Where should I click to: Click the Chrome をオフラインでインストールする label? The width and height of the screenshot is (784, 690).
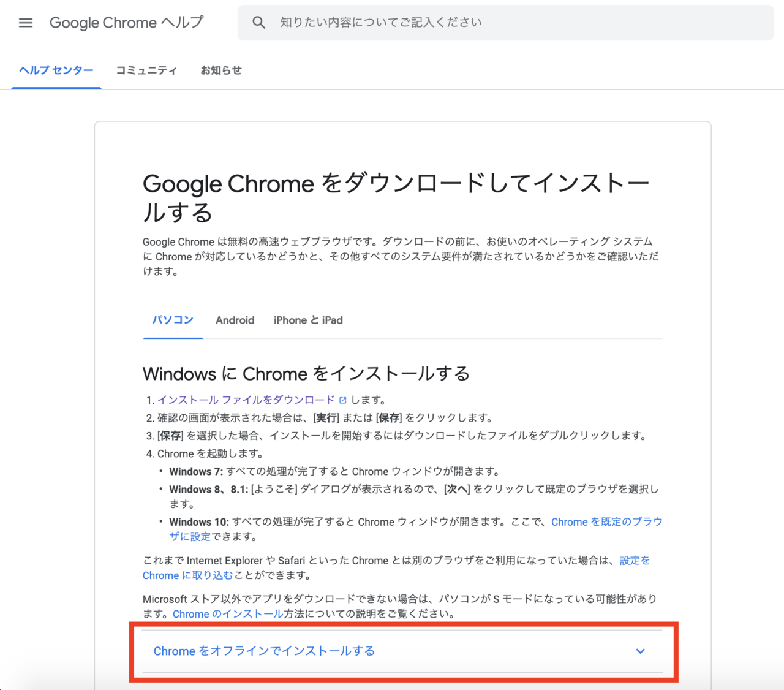(264, 651)
